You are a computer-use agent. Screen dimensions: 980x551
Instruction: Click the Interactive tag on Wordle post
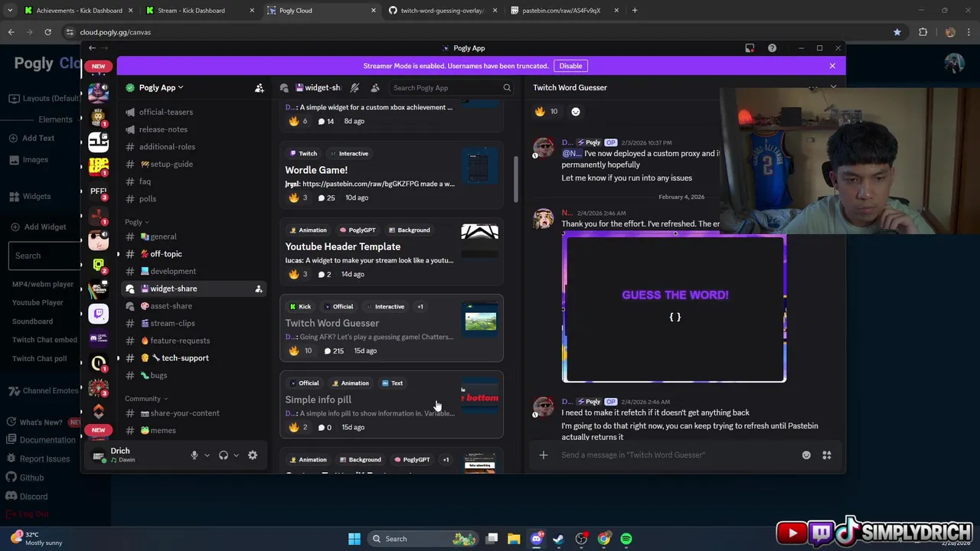pos(349,153)
